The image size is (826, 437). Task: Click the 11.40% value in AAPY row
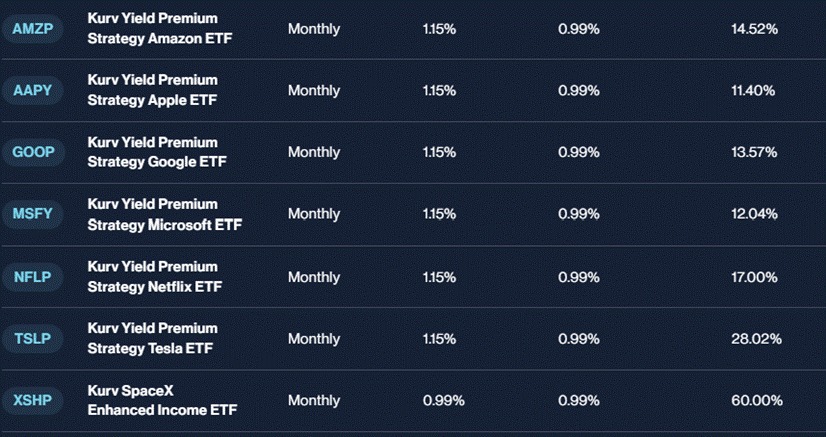753,91
